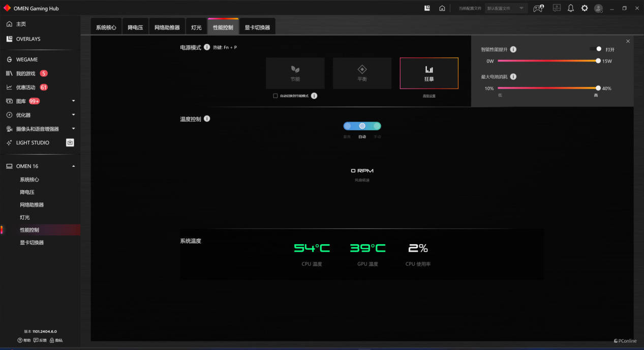This screenshot has width=644, height=350.
Task: Open the gamepad multiplayer icon
Action: 538,8
